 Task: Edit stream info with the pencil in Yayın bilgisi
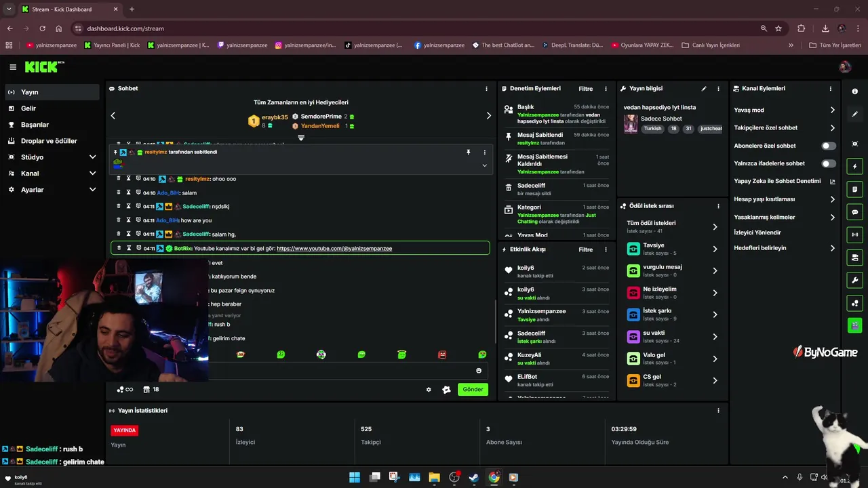[x=704, y=89]
